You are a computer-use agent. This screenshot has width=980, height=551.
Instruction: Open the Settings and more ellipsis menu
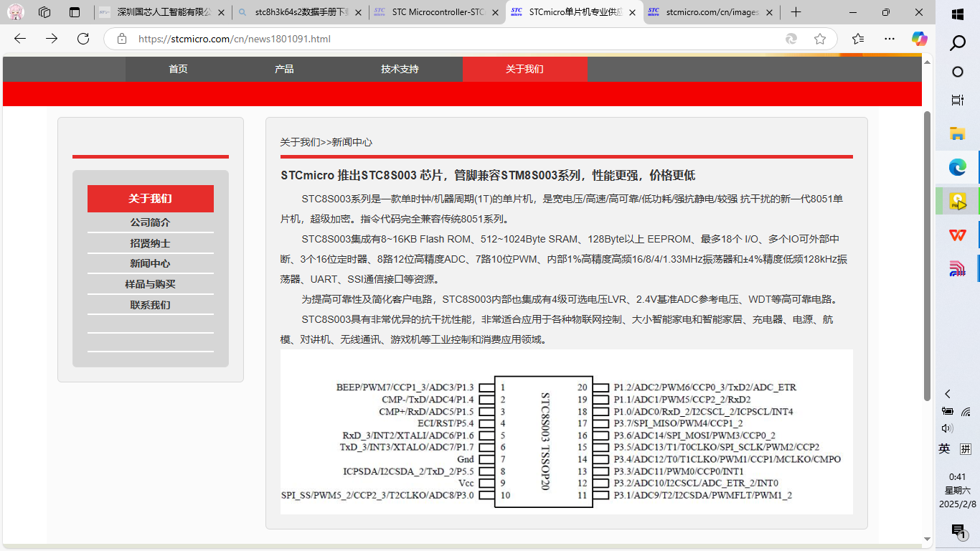(890, 39)
